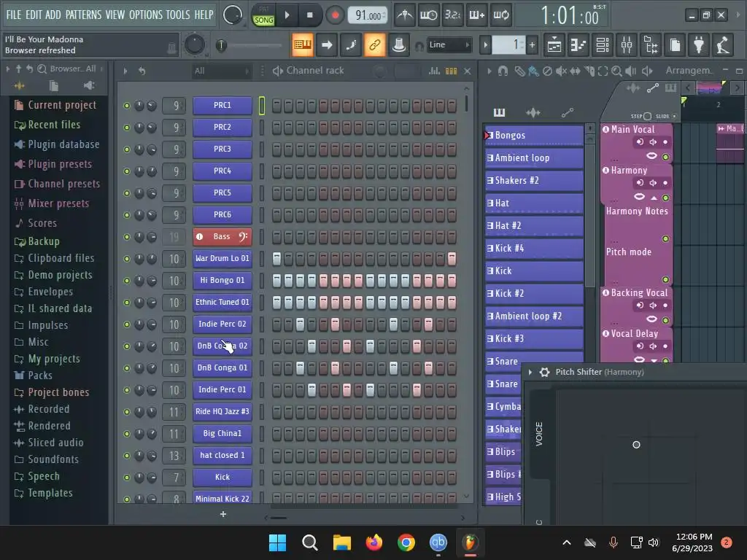
Task: Select the Minimal Kick 22 channel button
Action: coord(222,499)
